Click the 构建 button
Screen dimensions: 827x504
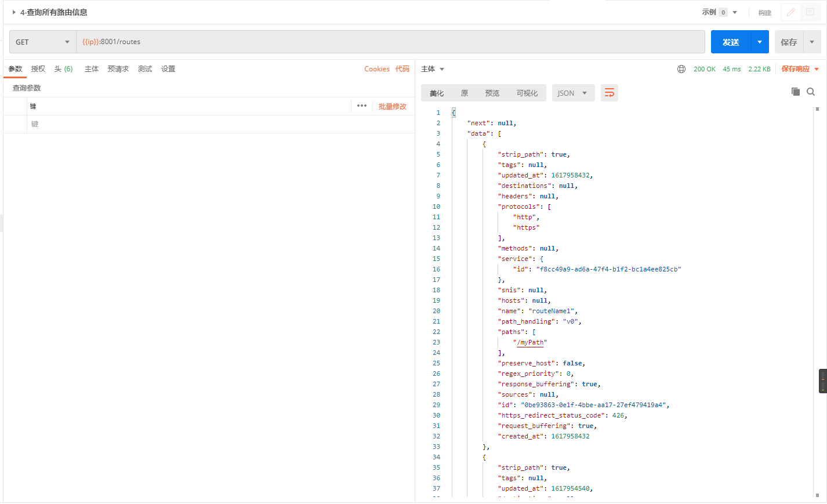tap(765, 13)
